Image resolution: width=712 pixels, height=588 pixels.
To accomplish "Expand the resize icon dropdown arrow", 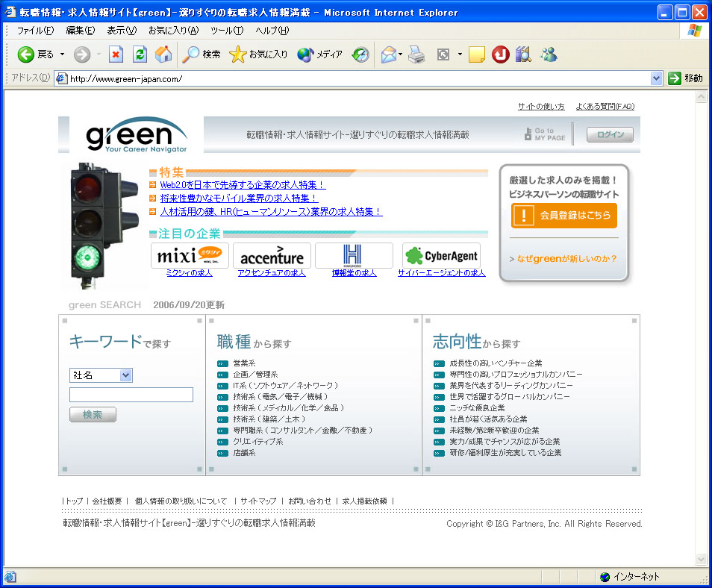I will [x=460, y=54].
